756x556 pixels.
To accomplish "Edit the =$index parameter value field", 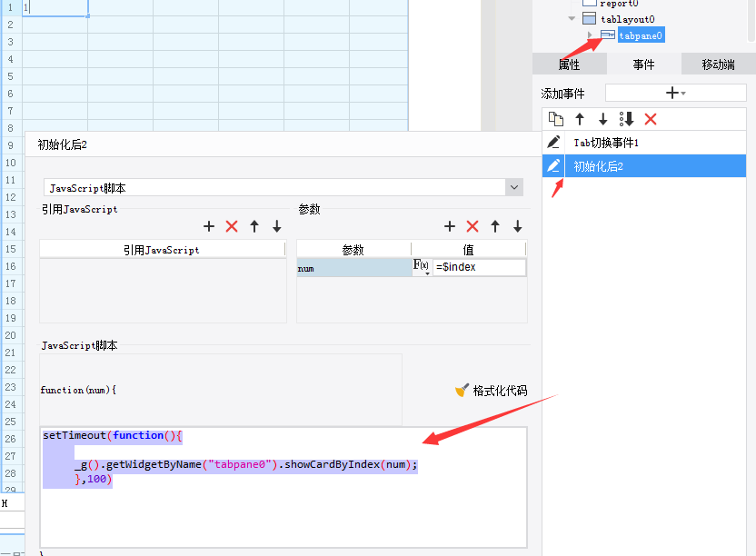I will point(479,267).
